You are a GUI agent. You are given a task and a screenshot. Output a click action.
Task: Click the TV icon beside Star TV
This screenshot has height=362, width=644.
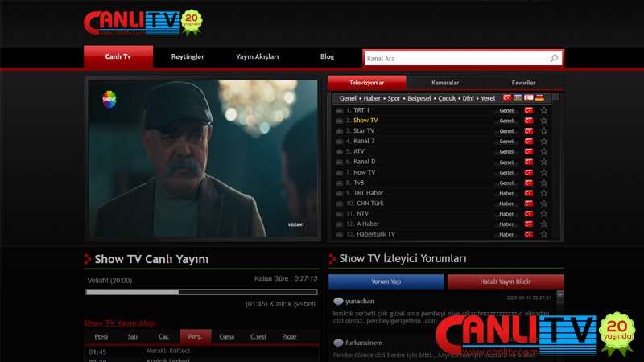[339, 131]
